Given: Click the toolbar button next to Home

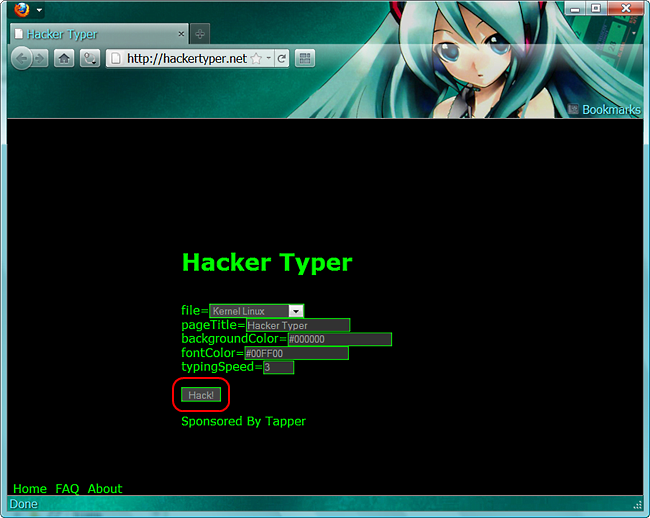Looking at the screenshot, I should point(90,58).
